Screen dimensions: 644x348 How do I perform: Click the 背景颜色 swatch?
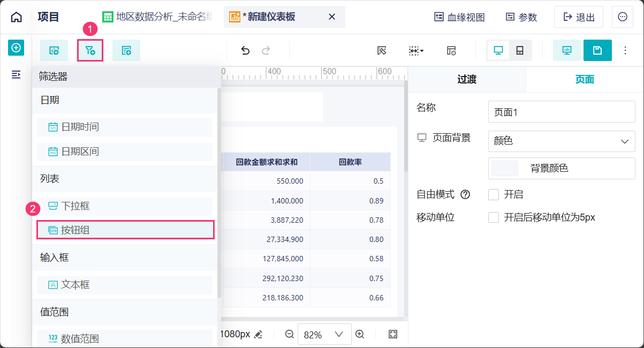coord(505,168)
